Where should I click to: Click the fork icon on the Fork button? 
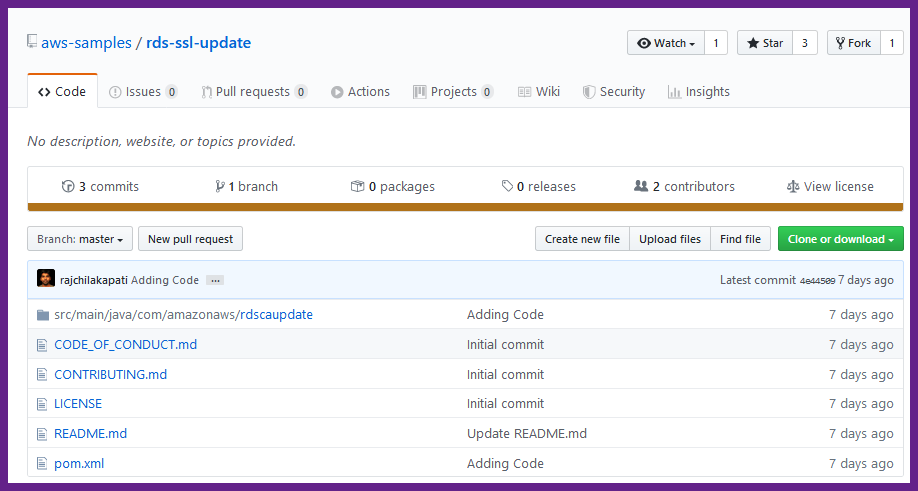(x=840, y=43)
